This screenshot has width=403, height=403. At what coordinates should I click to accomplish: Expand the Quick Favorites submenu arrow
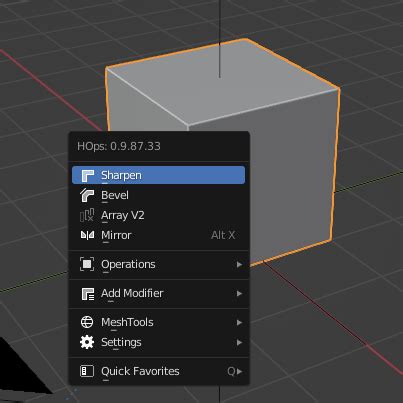click(x=239, y=371)
